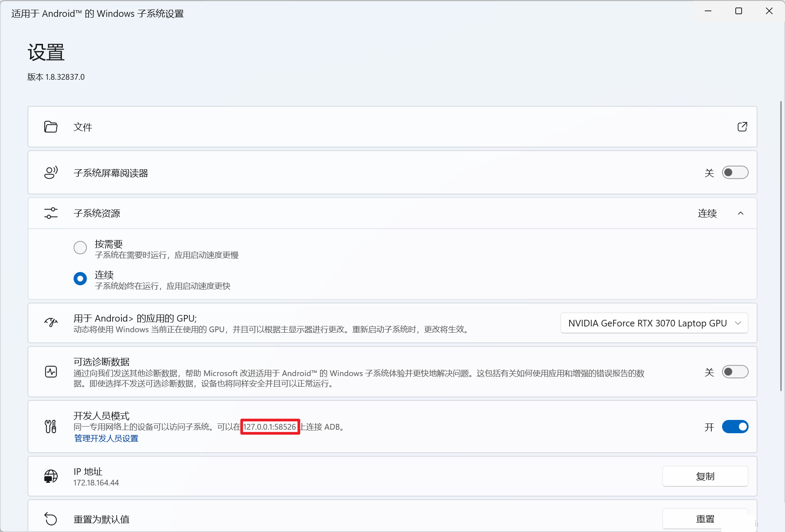Open 文件 with the external-link icon

tap(742, 127)
